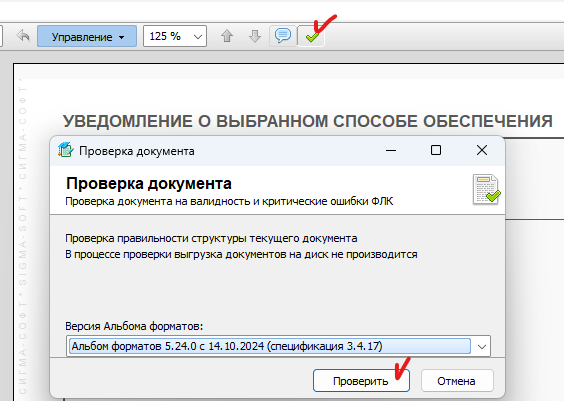Close the Проверка документа dialog
Viewport: 564px width, 401px height.
click(482, 150)
